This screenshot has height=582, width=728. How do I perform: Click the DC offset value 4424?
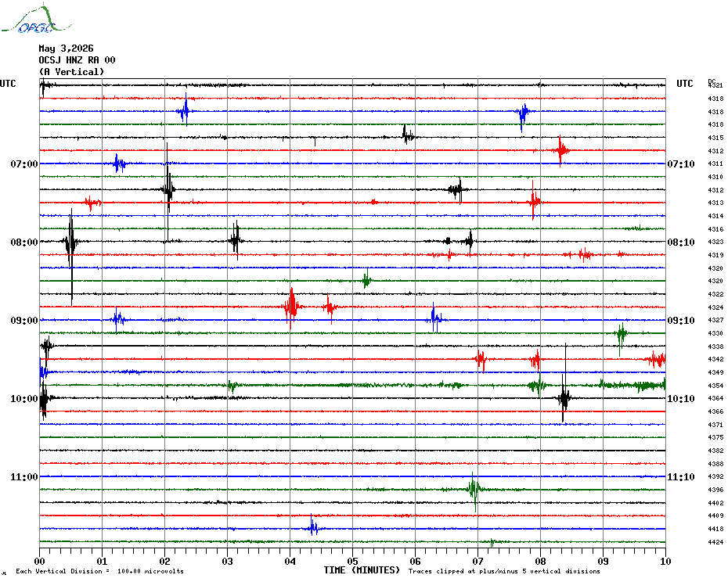[715, 542]
